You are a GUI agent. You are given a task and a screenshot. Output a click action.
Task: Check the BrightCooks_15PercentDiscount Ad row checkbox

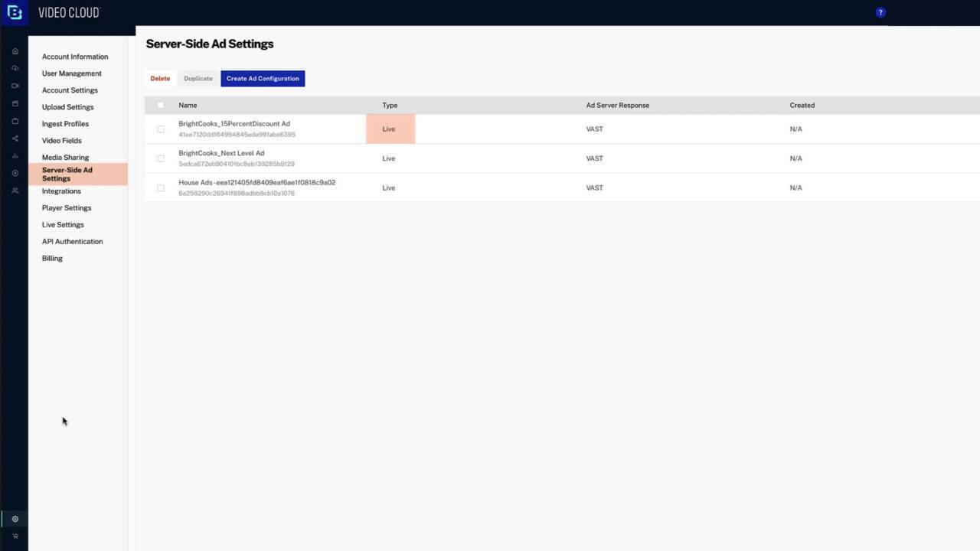pyautogui.click(x=161, y=129)
